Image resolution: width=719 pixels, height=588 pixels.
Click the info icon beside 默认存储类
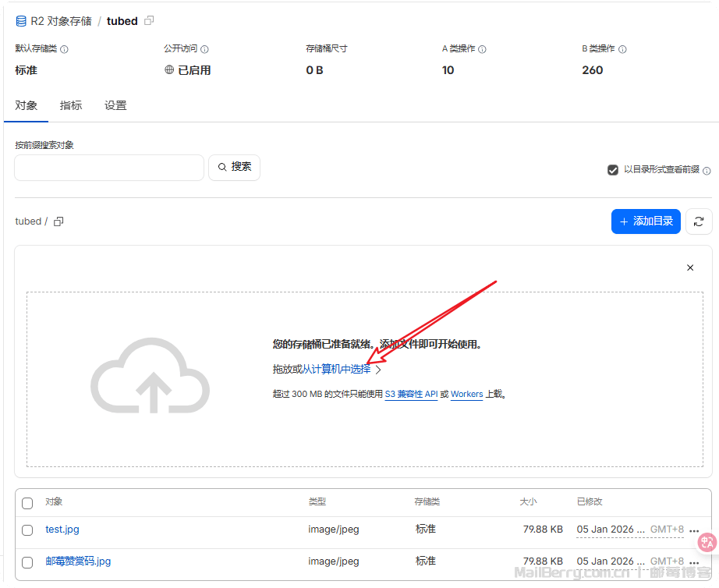[x=65, y=49]
